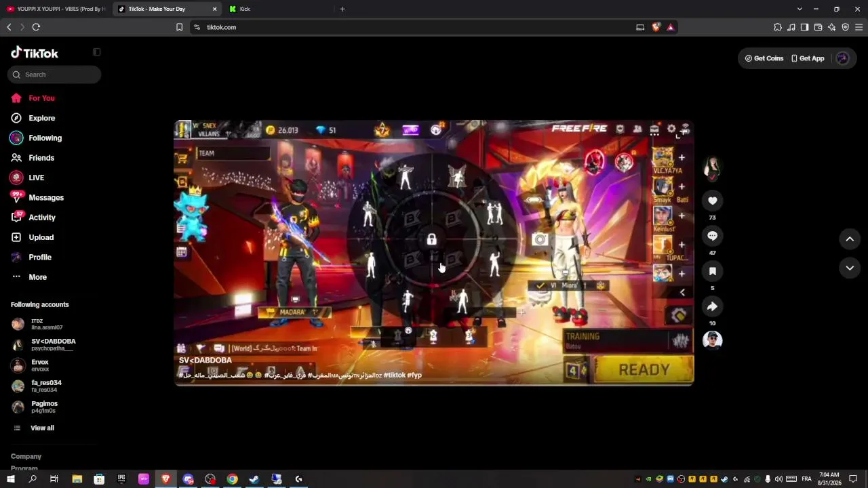Open the Brave Rewards triangle icon
Viewport: 868px width, 488px height.
pos(671,27)
